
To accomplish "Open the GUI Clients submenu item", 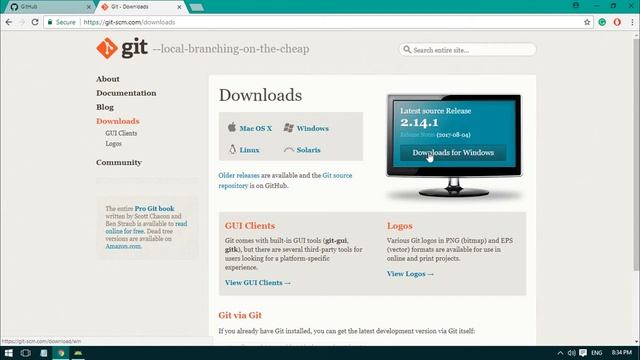I will [x=121, y=133].
